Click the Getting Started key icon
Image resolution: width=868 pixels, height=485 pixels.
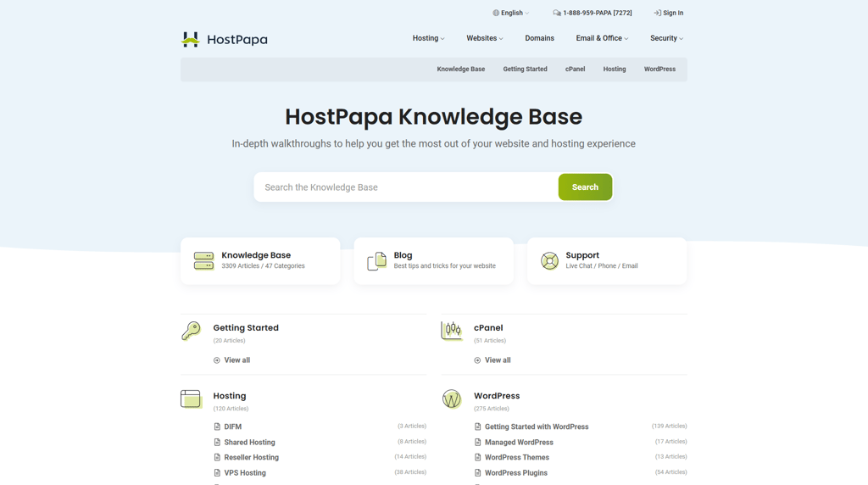click(191, 331)
